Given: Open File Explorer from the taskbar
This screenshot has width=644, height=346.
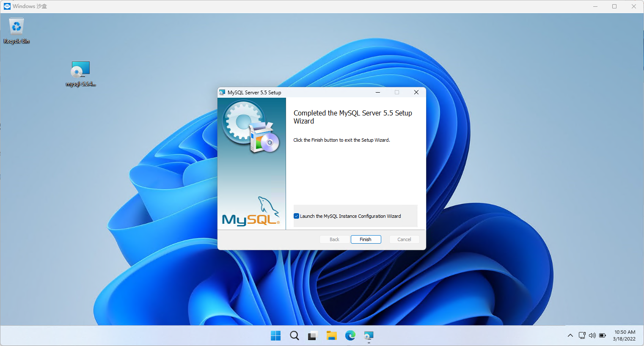Looking at the screenshot, I should (x=331, y=335).
